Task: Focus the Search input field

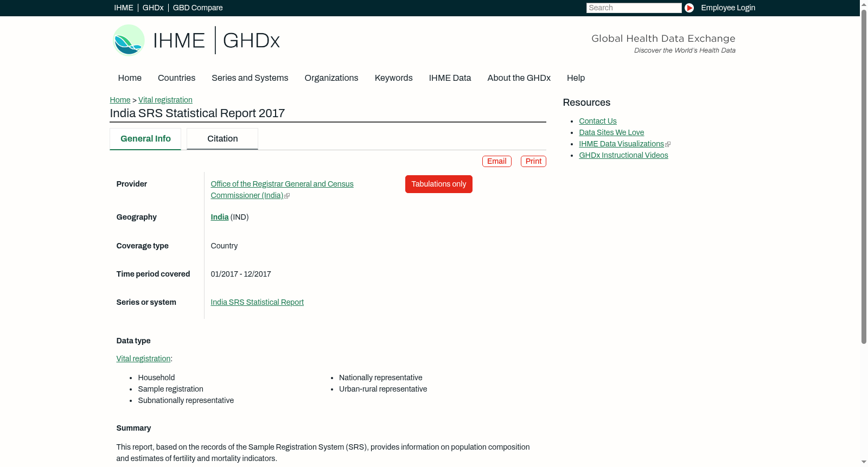Action: 634,8
